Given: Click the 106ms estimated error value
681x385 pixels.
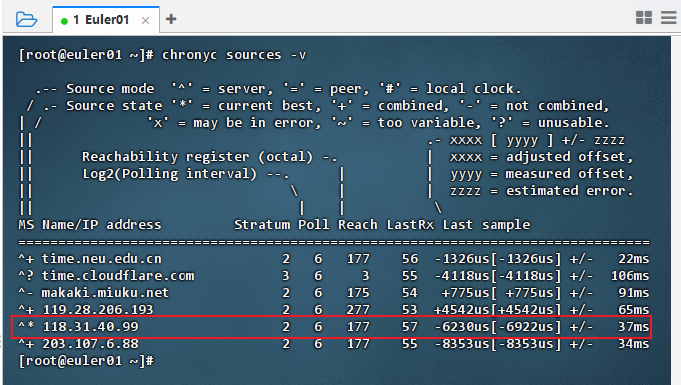Looking at the screenshot, I should 630,275.
